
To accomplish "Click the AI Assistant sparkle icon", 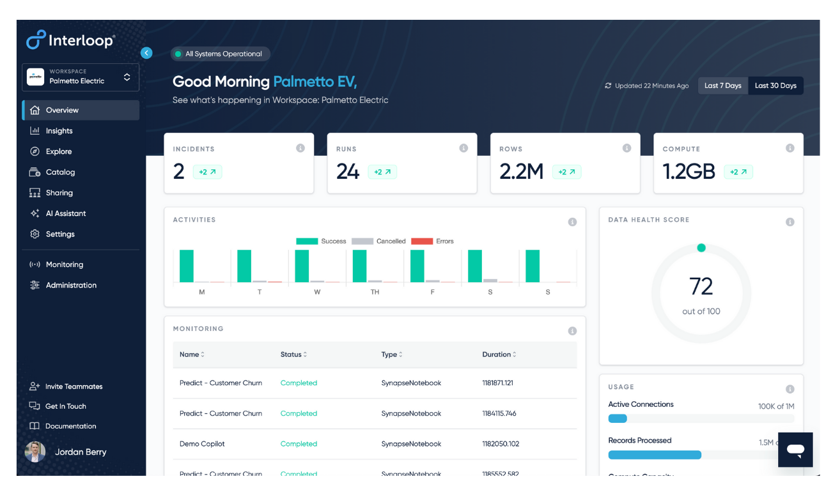I will [x=35, y=213].
